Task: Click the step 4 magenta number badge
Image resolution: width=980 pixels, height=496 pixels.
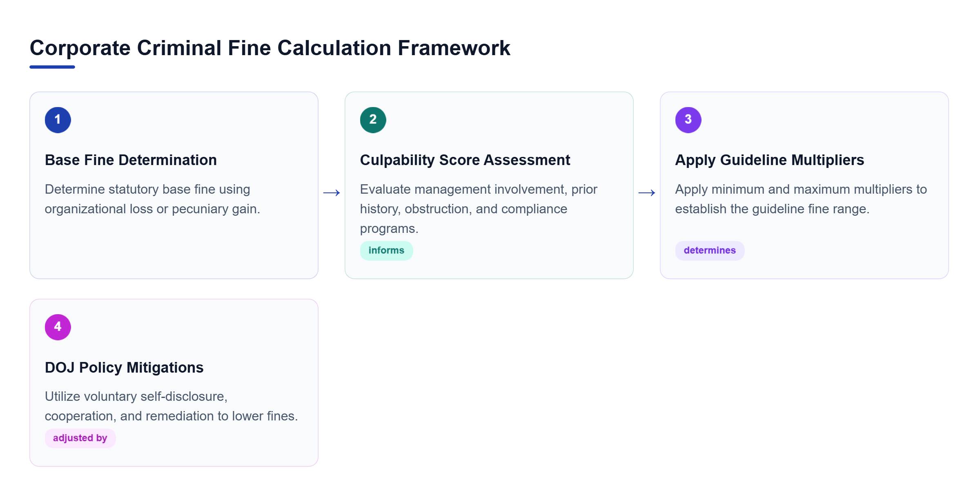Action: (x=58, y=327)
